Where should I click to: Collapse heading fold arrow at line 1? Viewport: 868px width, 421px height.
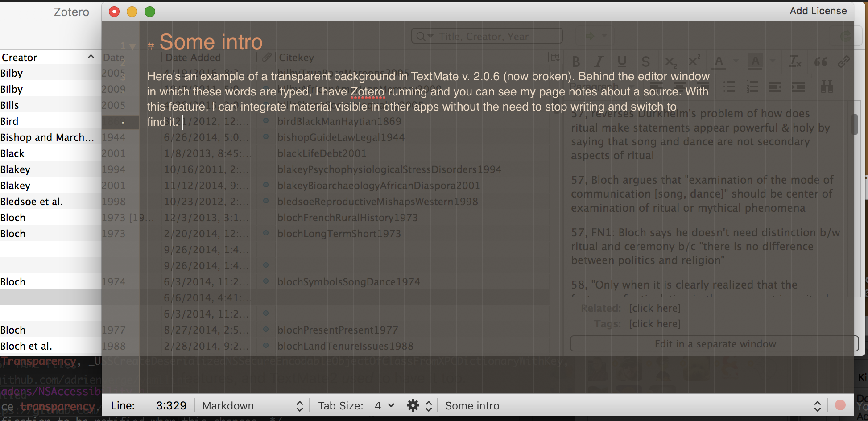tap(132, 46)
